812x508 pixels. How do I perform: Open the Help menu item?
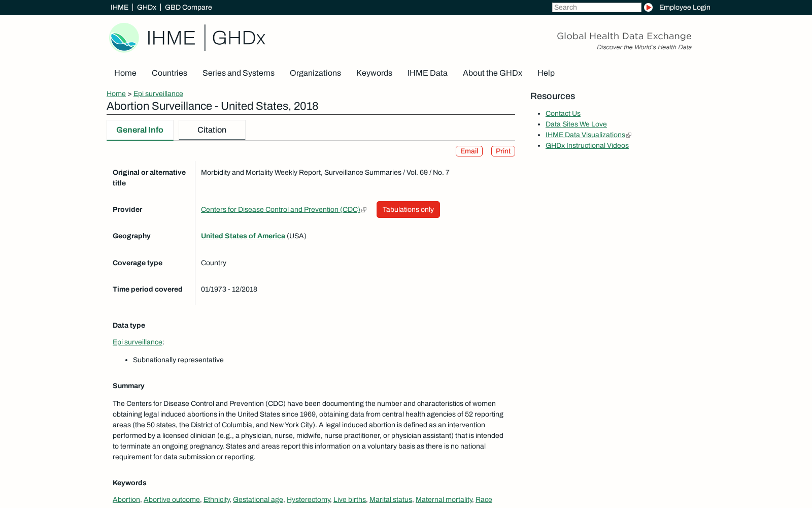[x=546, y=73]
